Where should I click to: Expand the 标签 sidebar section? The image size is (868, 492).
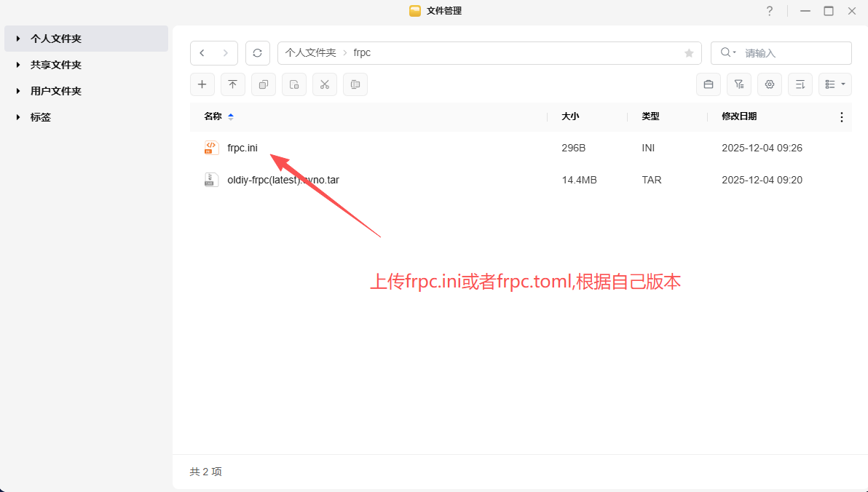[18, 117]
